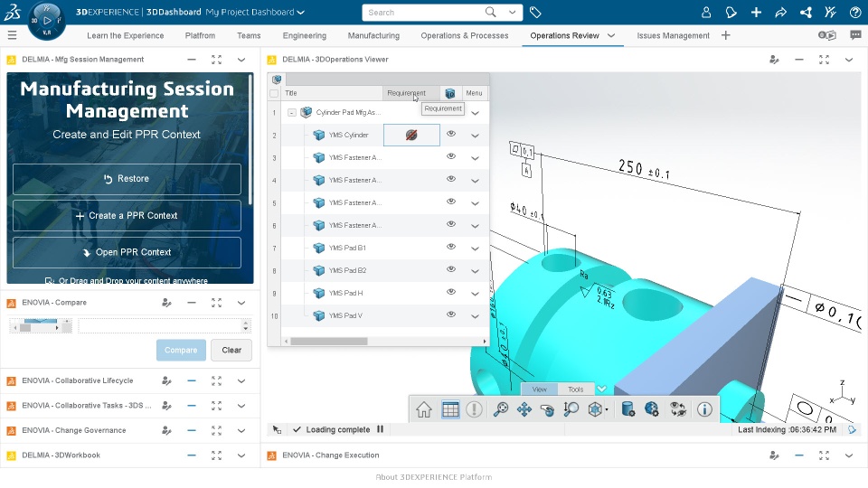Open the notifications icon in top bar
Screen dimensions: 868x488
[x=731, y=12]
